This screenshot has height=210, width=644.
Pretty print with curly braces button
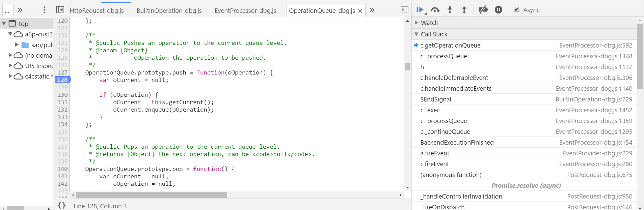point(62,206)
